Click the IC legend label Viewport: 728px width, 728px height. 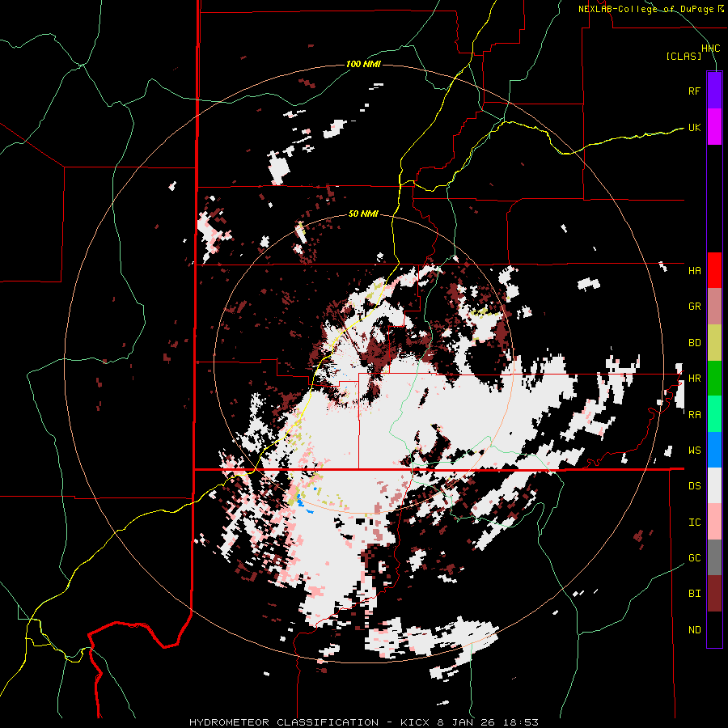click(694, 523)
